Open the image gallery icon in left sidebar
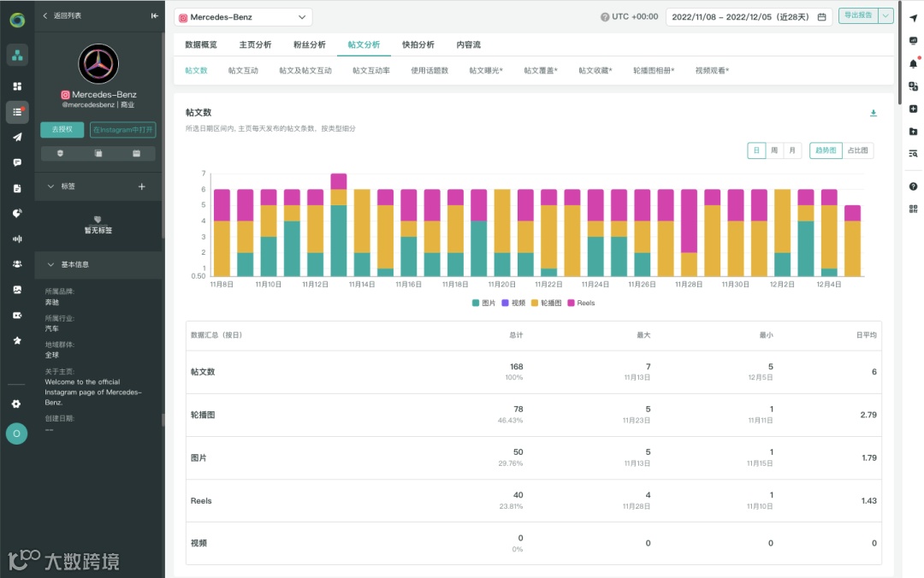The width and height of the screenshot is (924, 578). click(x=17, y=289)
